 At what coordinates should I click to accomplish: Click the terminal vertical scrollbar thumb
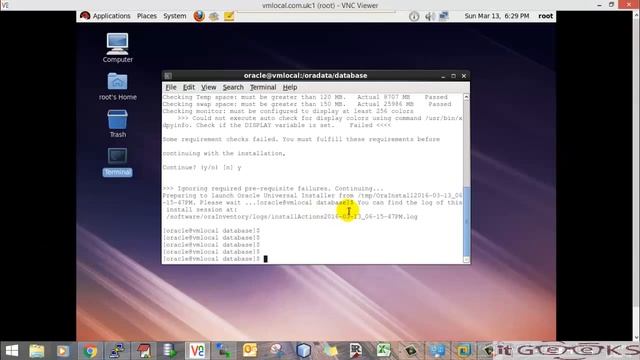click(466, 221)
